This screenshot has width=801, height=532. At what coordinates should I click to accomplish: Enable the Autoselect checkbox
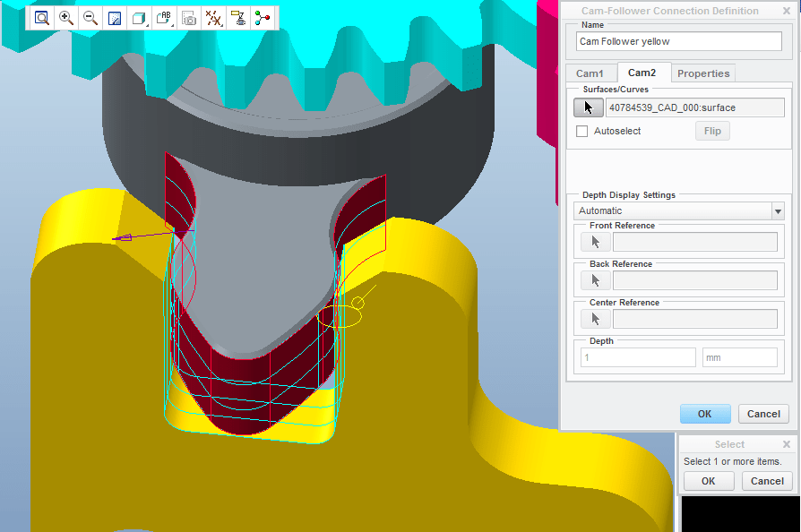581,131
